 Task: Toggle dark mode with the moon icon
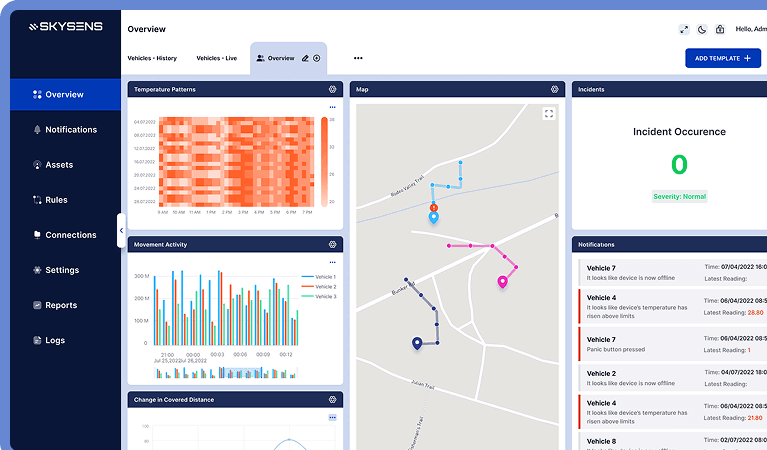coord(702,30)
